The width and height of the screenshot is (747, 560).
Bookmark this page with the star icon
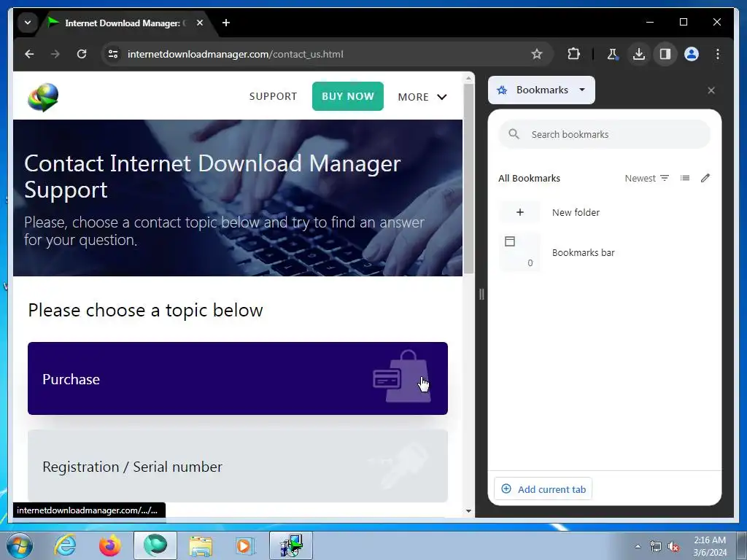pos(537,54)
